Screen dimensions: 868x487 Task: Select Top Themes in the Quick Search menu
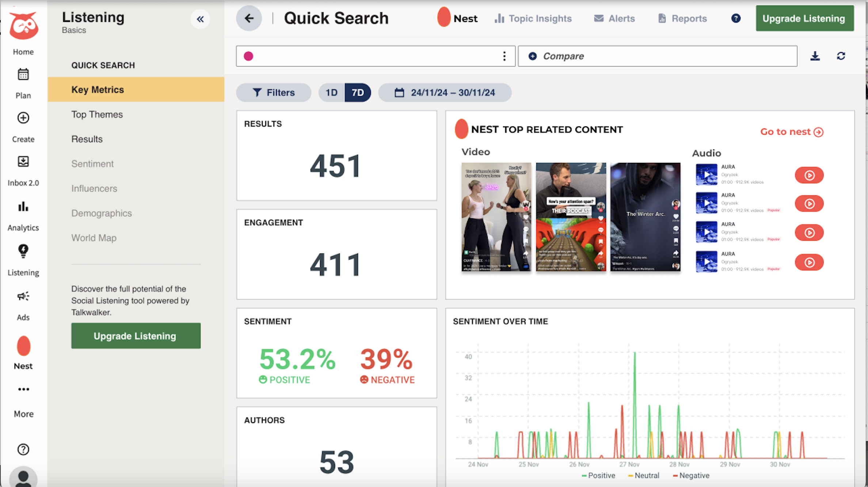[97, 115]
